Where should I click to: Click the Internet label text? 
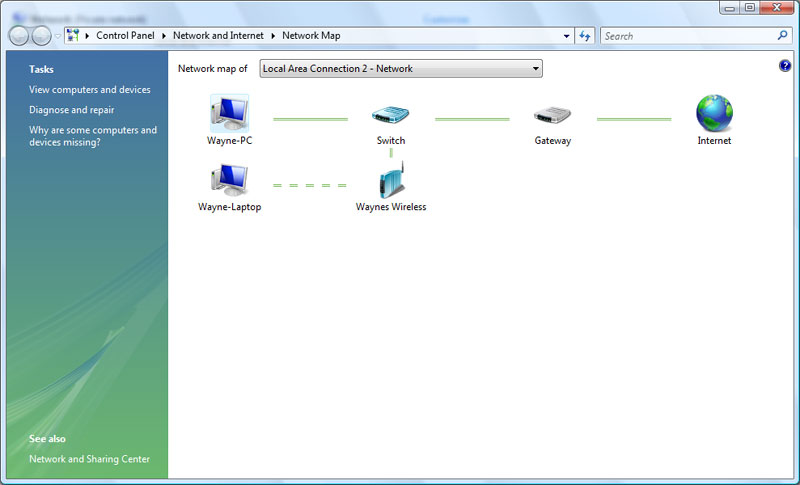click(714, 140)
